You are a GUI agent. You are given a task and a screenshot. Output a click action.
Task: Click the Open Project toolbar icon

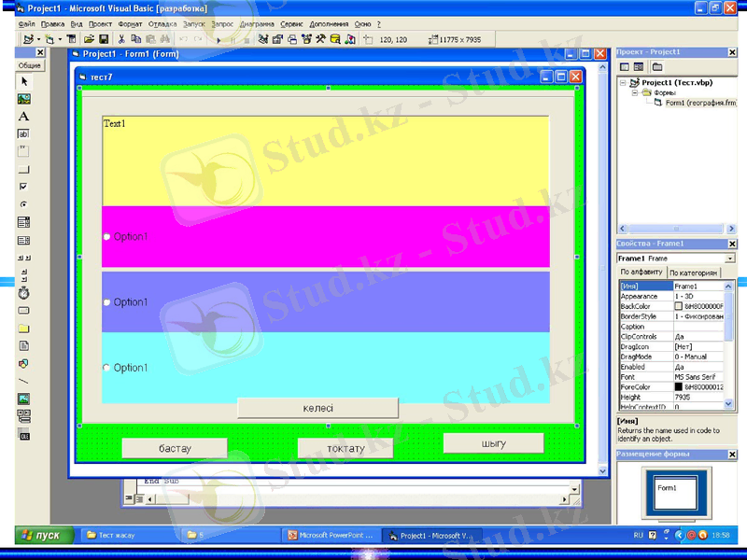(x=90, y=40)
